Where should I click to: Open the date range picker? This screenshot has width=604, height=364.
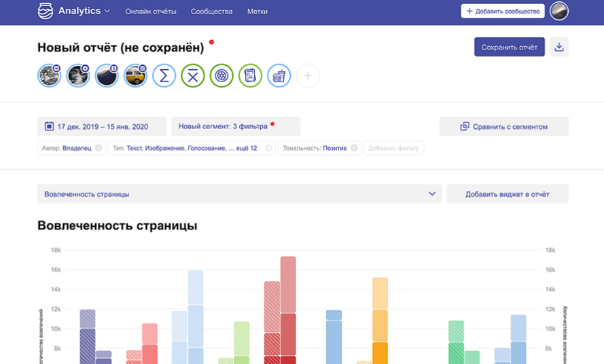tap(101, 126)
